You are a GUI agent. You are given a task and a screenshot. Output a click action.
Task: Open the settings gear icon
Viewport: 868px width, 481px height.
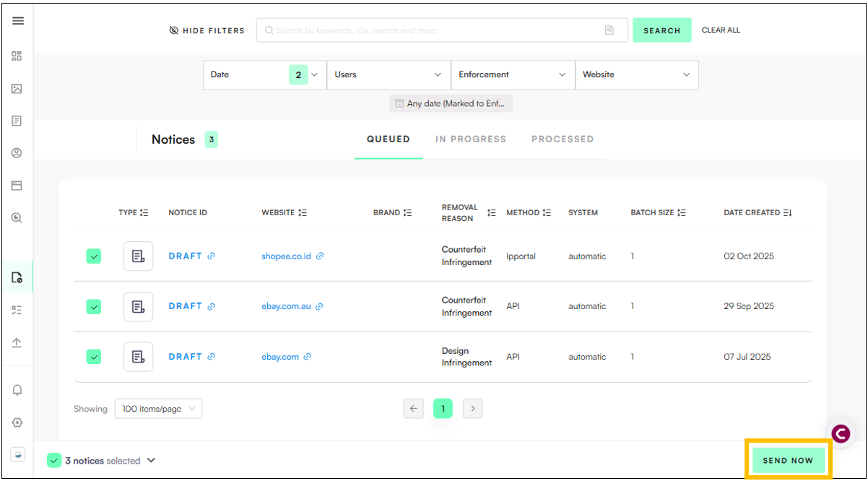(17, 422)
